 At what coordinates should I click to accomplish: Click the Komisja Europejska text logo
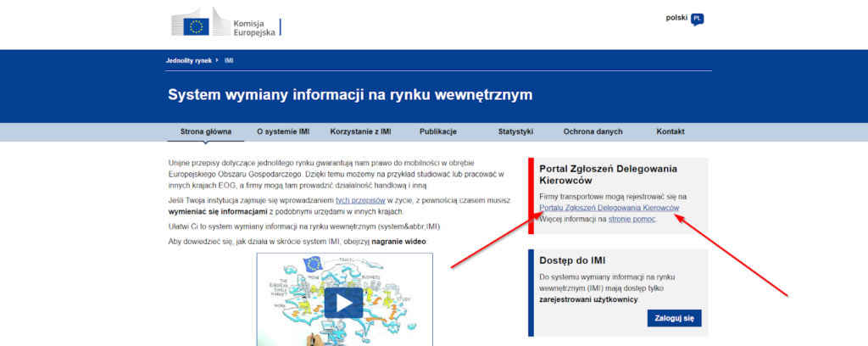click(x=254, y=28)
